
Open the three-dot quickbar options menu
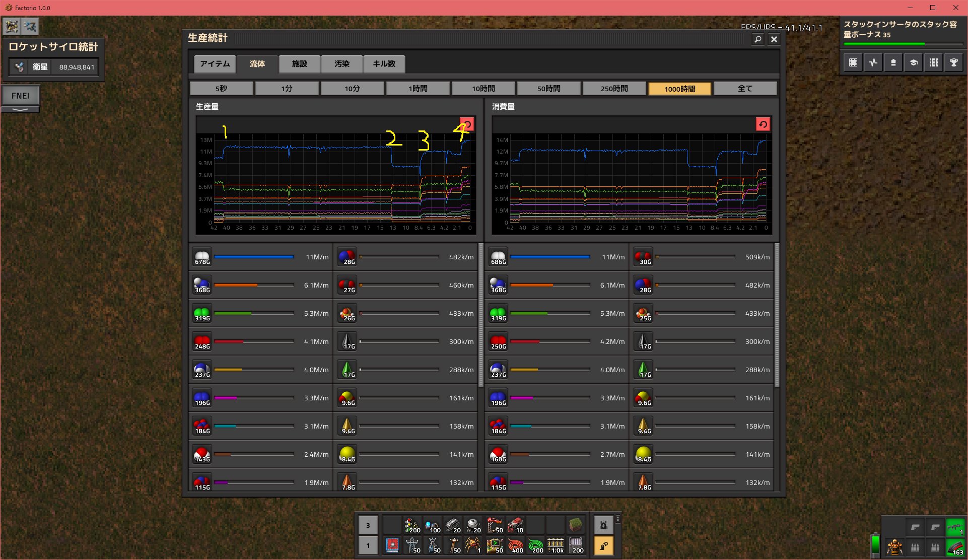[x=618, y=519]
